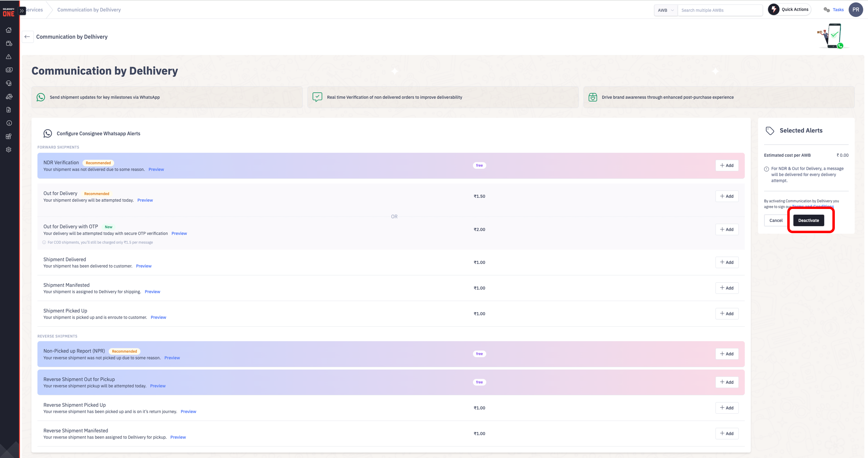Preview Reverse Shipment Picked Up message

188,411
